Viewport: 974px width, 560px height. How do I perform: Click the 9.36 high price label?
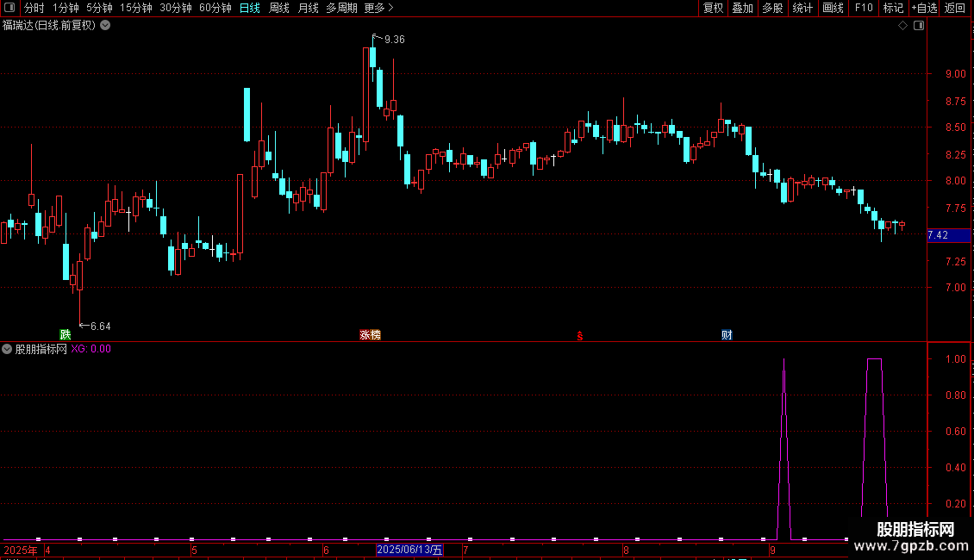pos(395,40)
